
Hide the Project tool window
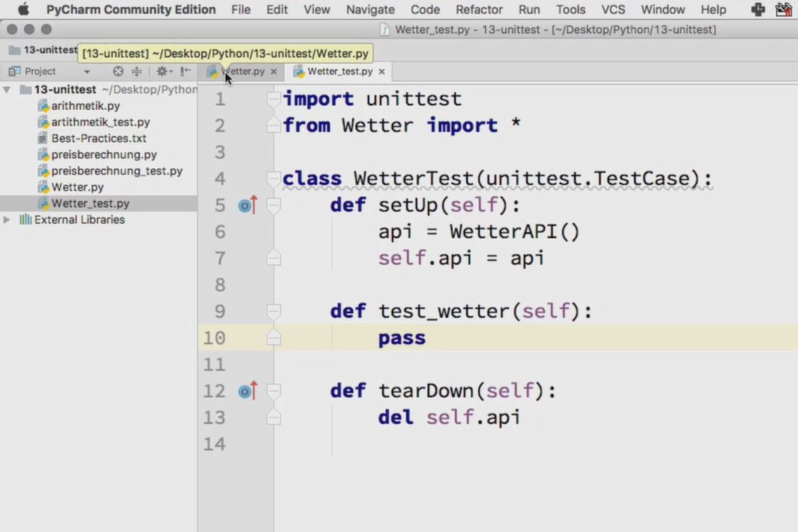(x=186, y=71)
